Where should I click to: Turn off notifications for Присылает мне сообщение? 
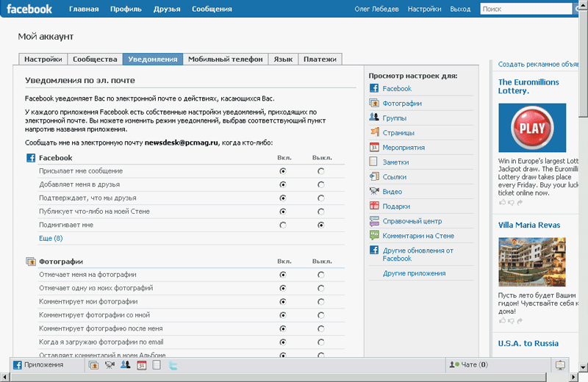320,171
